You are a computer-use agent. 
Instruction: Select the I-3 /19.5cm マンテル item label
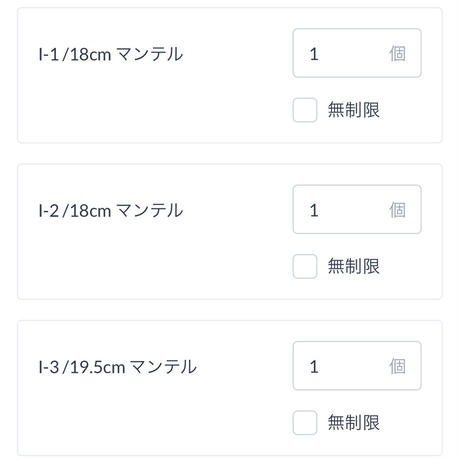[118, 367]
